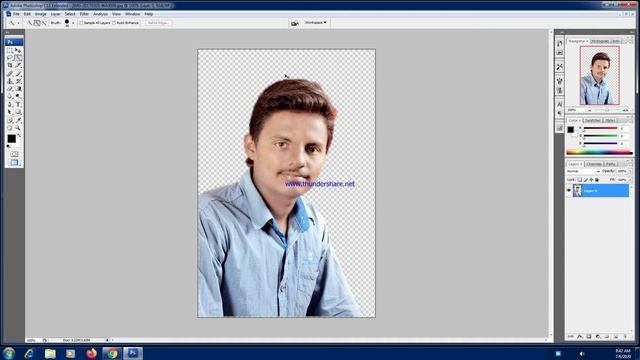Reset to default foreground and background colors

coord(8,146)
